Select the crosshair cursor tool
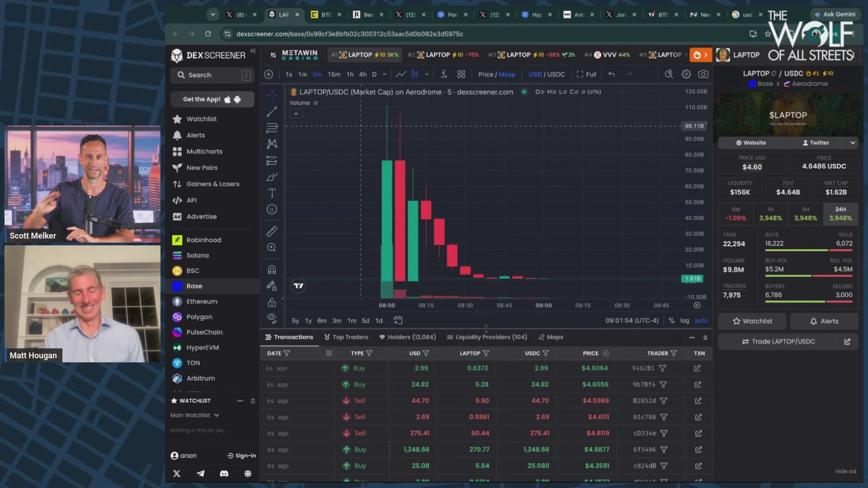 (x=272, y=95)
